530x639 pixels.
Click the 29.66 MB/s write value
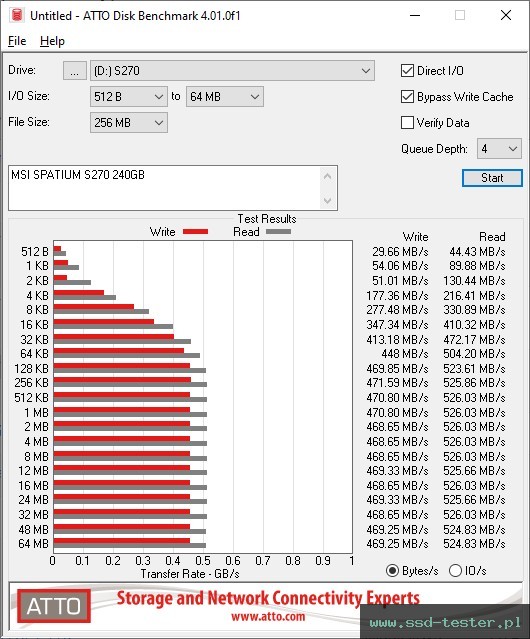pyautogui.click(x=400, y=252)
